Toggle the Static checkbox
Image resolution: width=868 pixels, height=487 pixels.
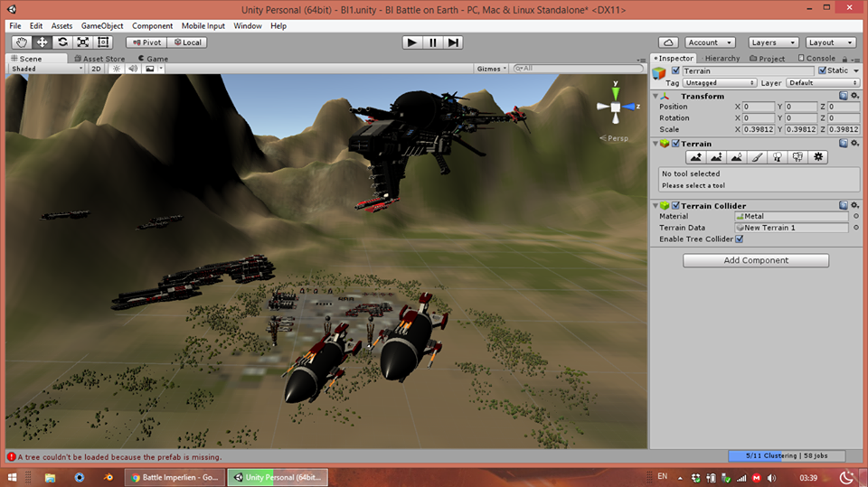pos(822,70)
